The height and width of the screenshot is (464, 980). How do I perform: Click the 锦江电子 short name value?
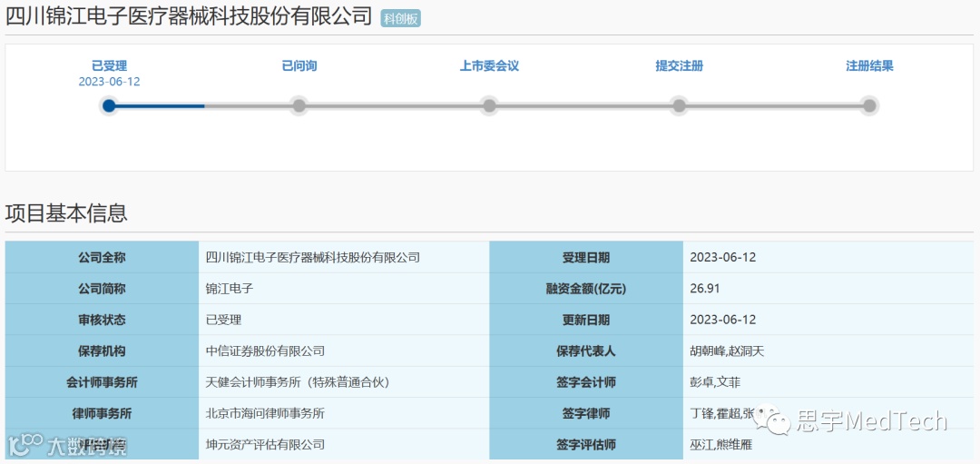point(230,288)
